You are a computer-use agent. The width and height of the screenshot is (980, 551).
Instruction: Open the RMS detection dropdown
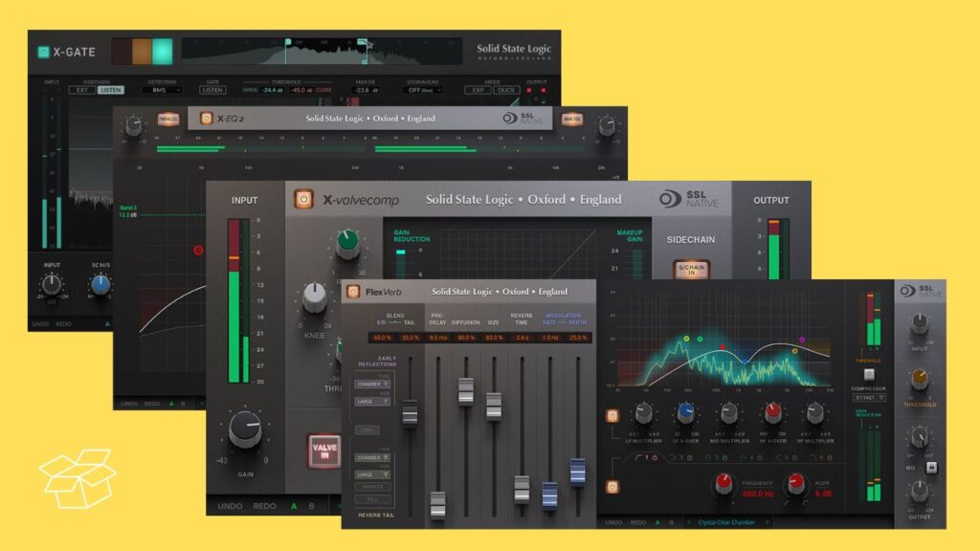(x=161, y=90)
